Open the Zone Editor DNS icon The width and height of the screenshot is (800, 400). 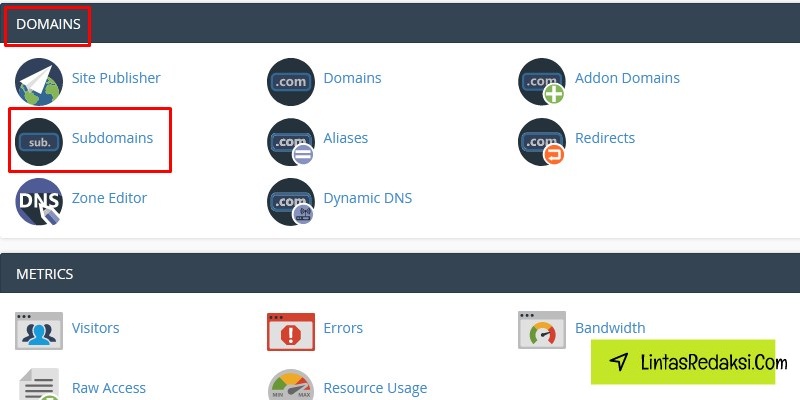39,202
